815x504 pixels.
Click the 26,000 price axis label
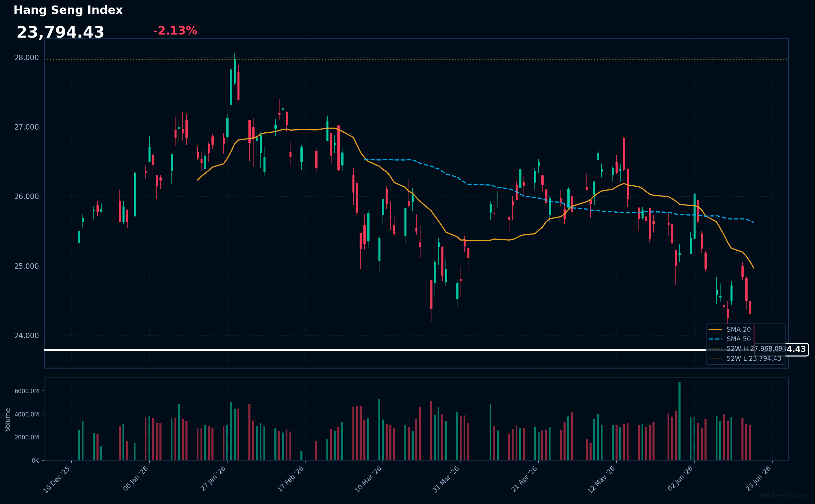coord(27,196)
